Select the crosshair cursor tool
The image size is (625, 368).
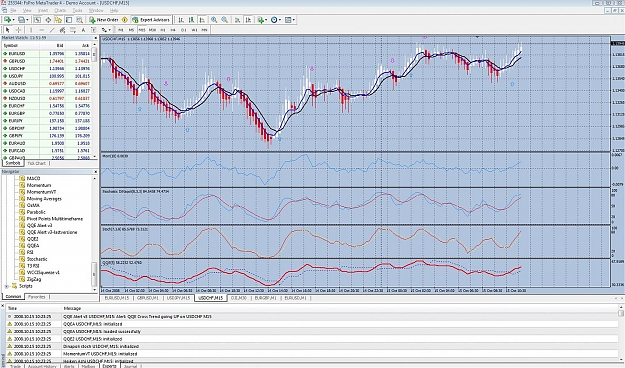point(18,30)
